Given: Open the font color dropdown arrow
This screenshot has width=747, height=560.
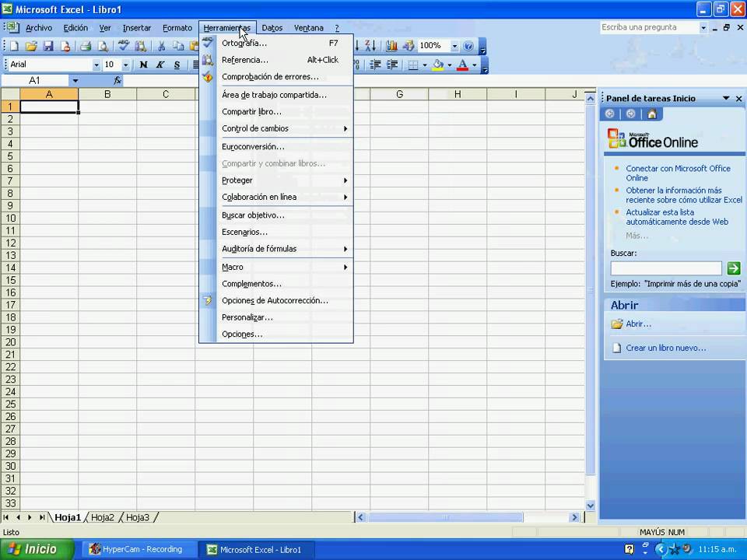Looking at the screenshot, I should pyautogui.click(x=474, y=65).
